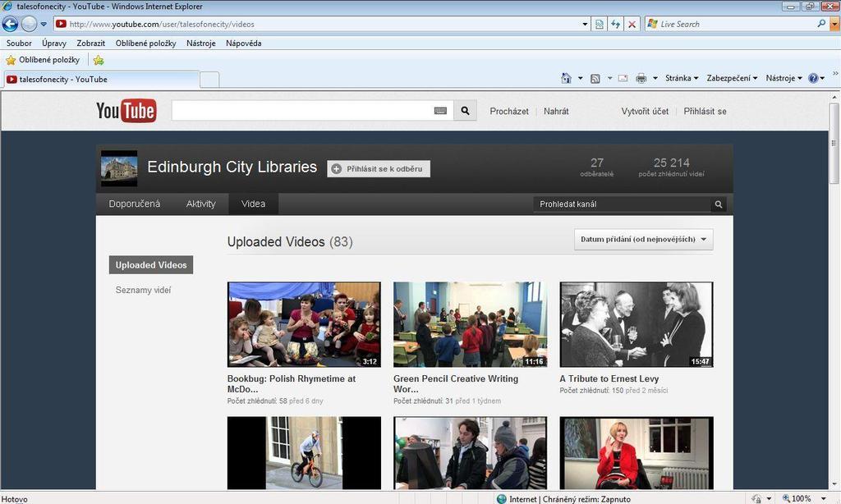The image size is (841, 504).
Task: Open the Oblíbené položky menu
Action: click(x=146, y=44)
